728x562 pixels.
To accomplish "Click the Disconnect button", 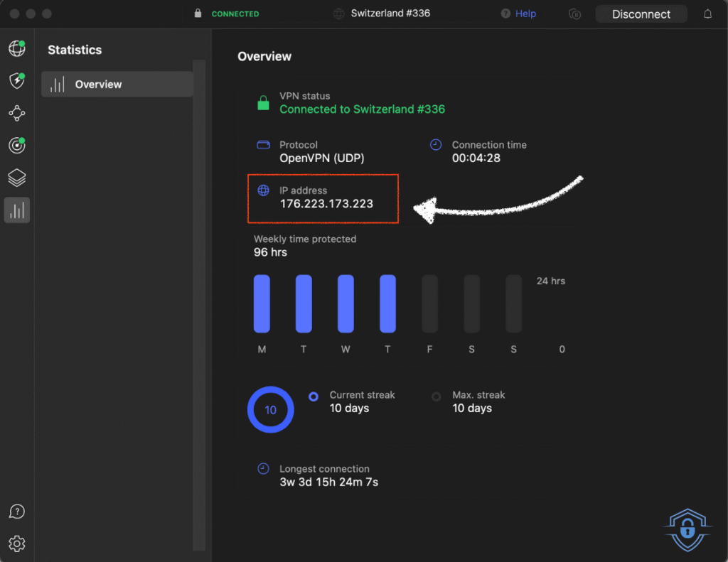I will [x=641, y=14].
